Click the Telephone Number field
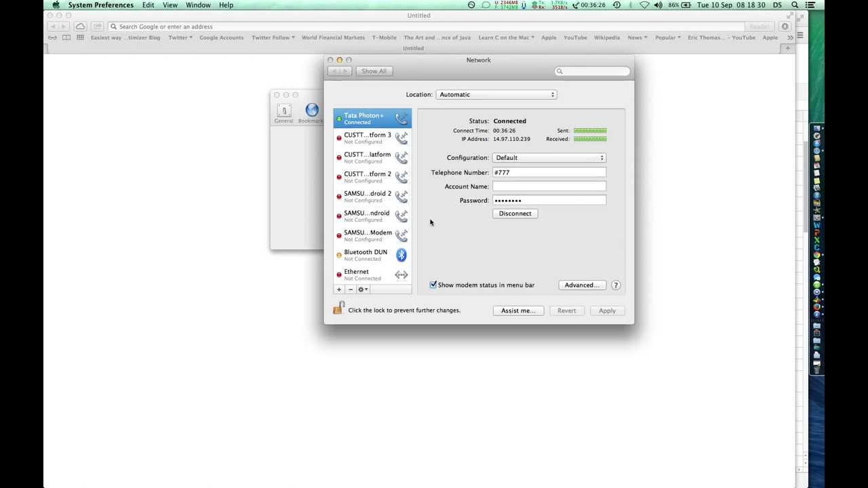The image size is (868, 488). pyautogui.click(x=549, y=173)
